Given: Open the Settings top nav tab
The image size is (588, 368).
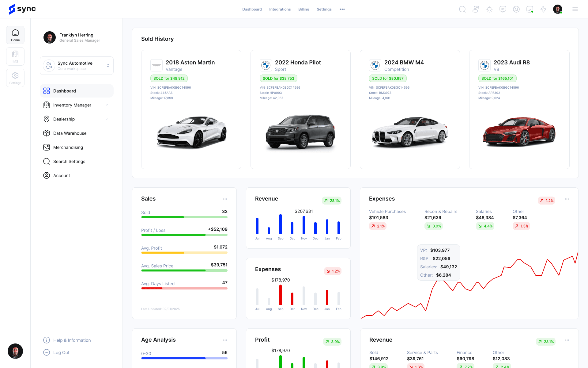Looking at the screenshot, I should 324,9.
